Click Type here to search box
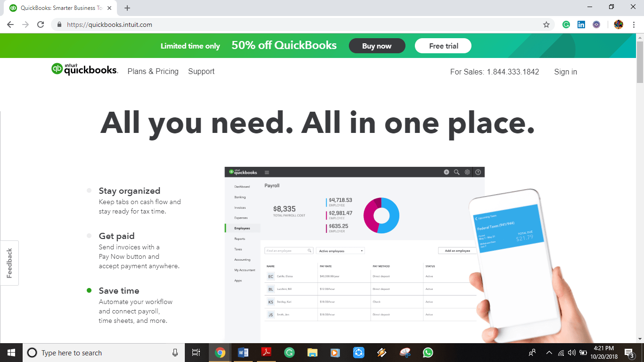The height and width of the screenshot is (362, 644). point(103,353)
